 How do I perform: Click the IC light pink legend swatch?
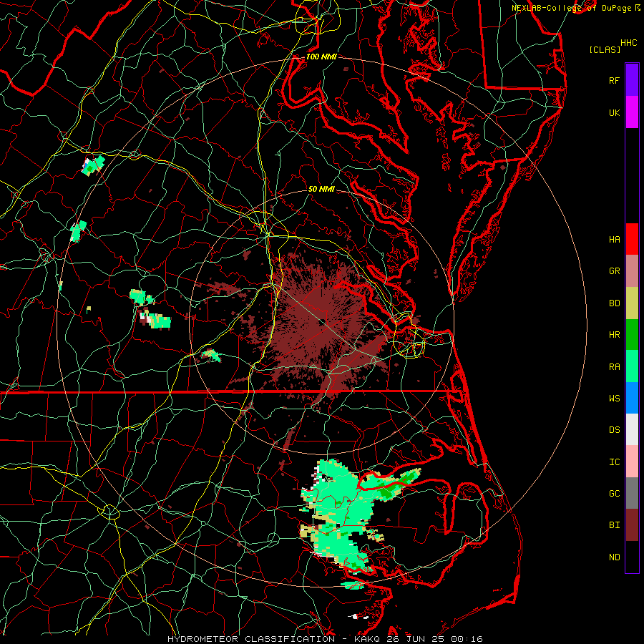pos(632,462)
